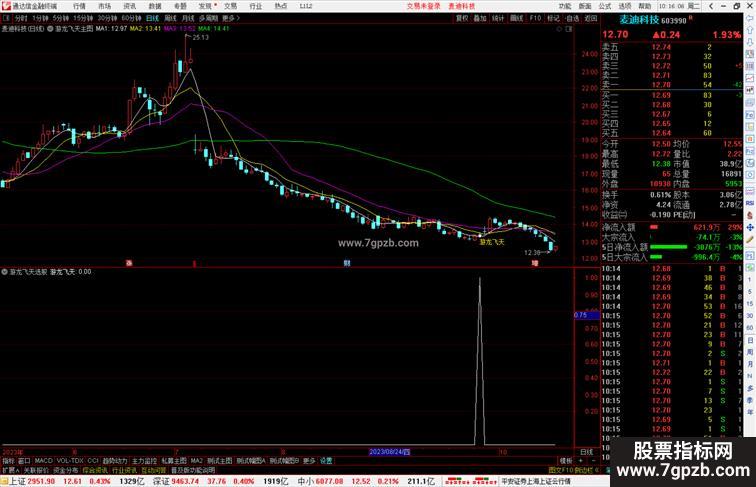
Task: Expand 更多 period options
Action: (230, 18)
